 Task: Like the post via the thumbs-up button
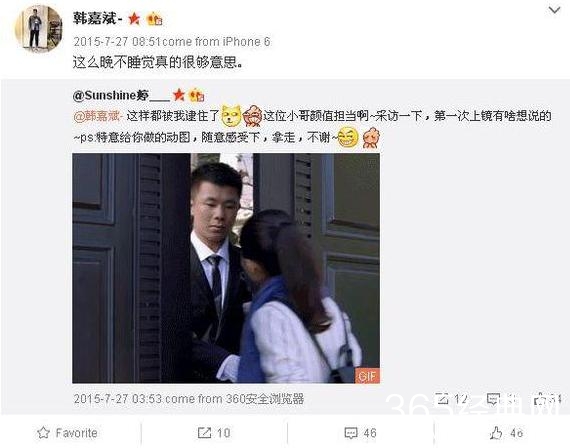click(x=506, y=433)
